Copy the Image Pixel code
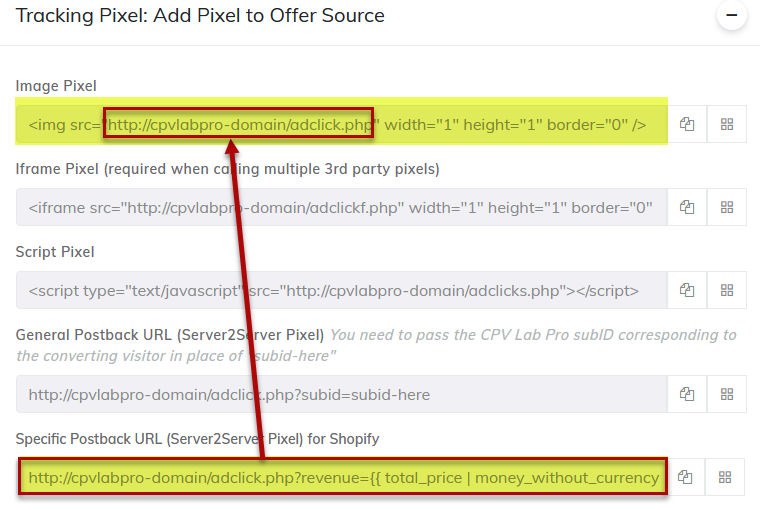The height and width of the screenshot is (510, 760). pos(687,124)
